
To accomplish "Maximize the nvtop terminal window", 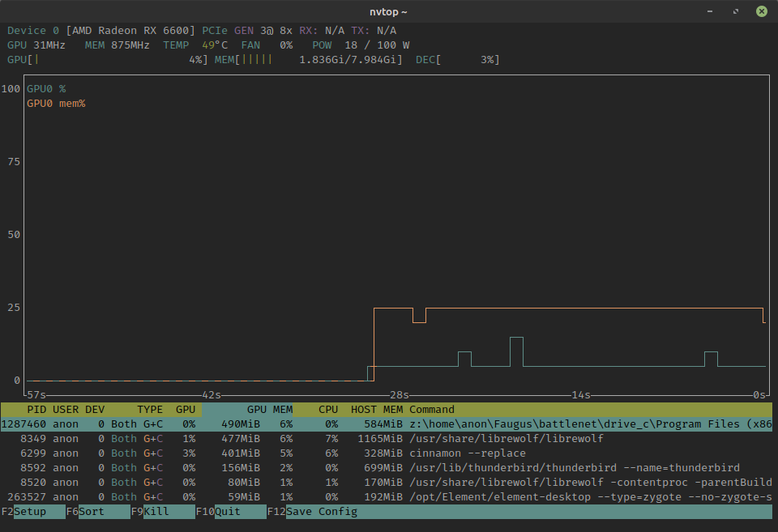I will point(736,11).
